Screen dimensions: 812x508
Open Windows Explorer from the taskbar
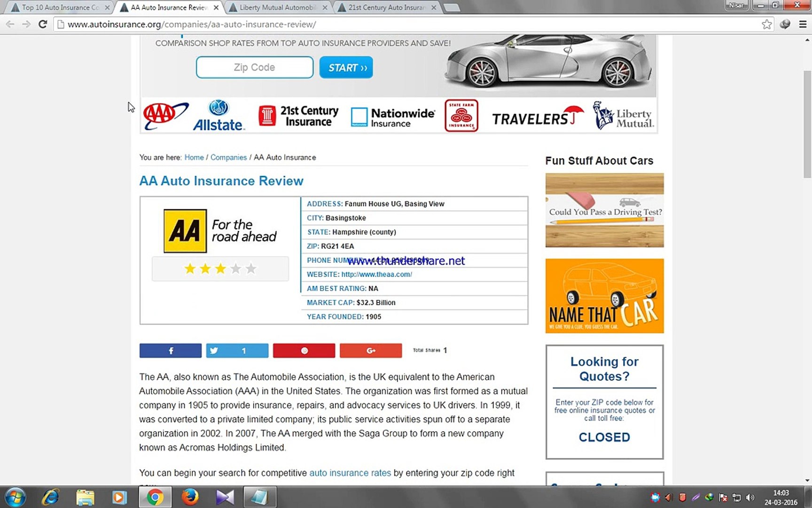[85, 497]
